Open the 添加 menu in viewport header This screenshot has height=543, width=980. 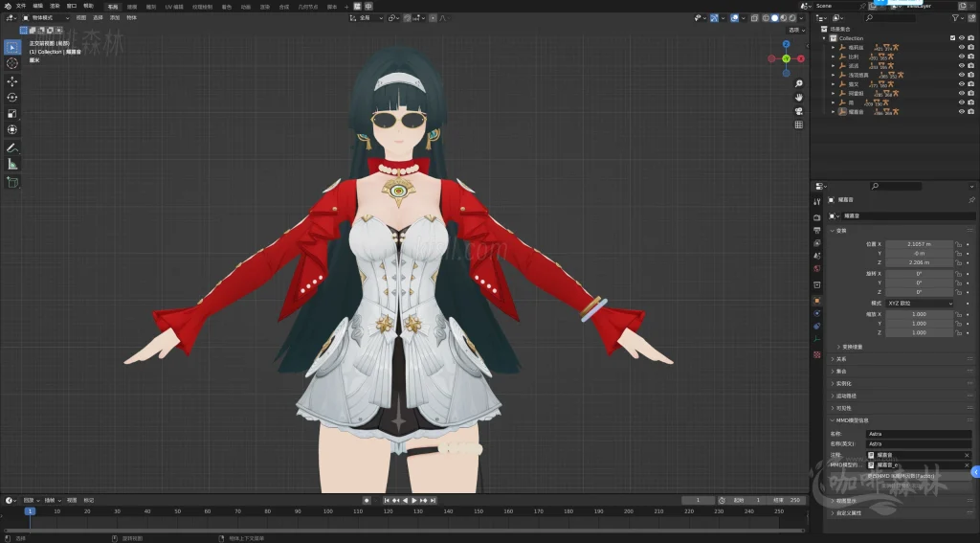tap(115, 18)
